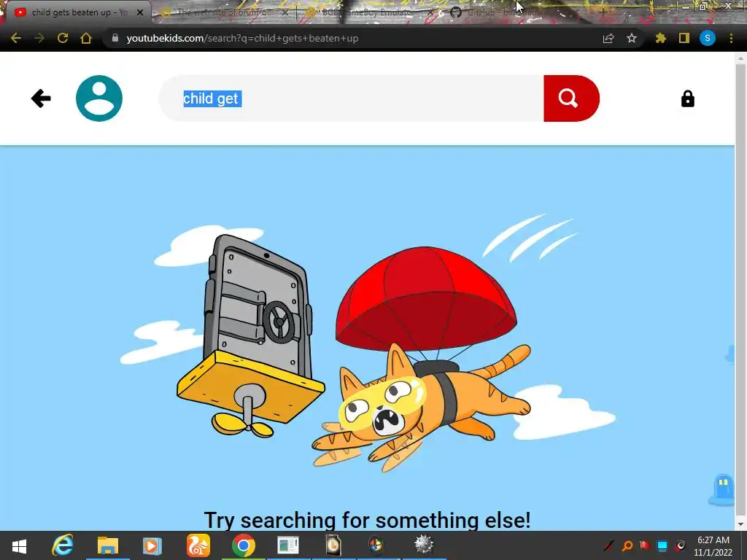
Task: Click the Chrome taskbar icon
Action: pyautogui.click(x=244, y=545)
